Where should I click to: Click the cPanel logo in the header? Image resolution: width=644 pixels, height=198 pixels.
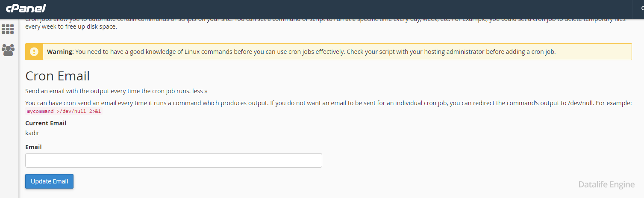(26, 9)
